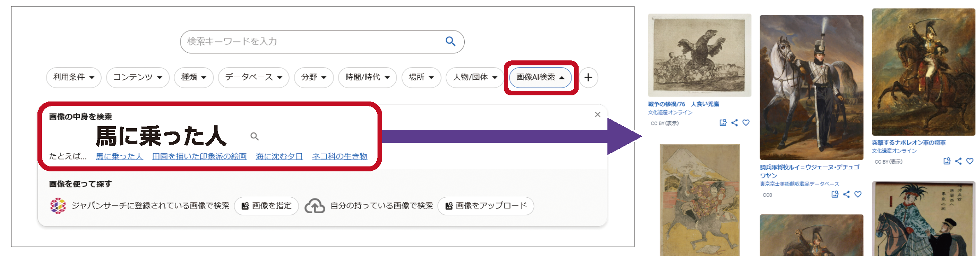Open the 突撃するナポレオン軍の将軍 title link

click(909, 143)
